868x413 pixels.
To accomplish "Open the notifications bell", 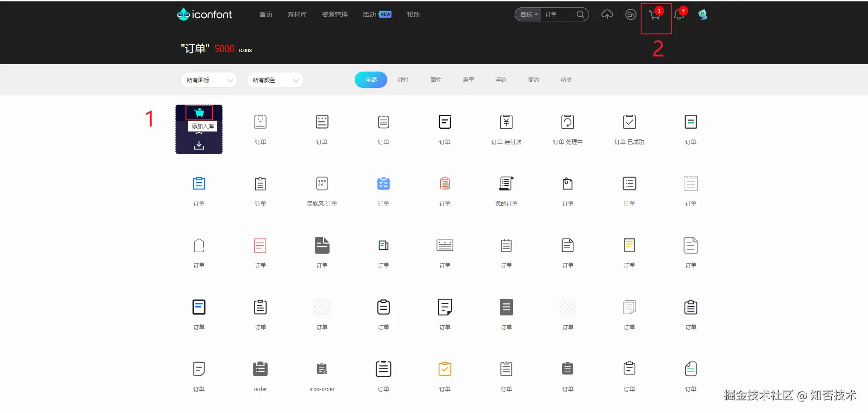I will (x=679, y=14).
